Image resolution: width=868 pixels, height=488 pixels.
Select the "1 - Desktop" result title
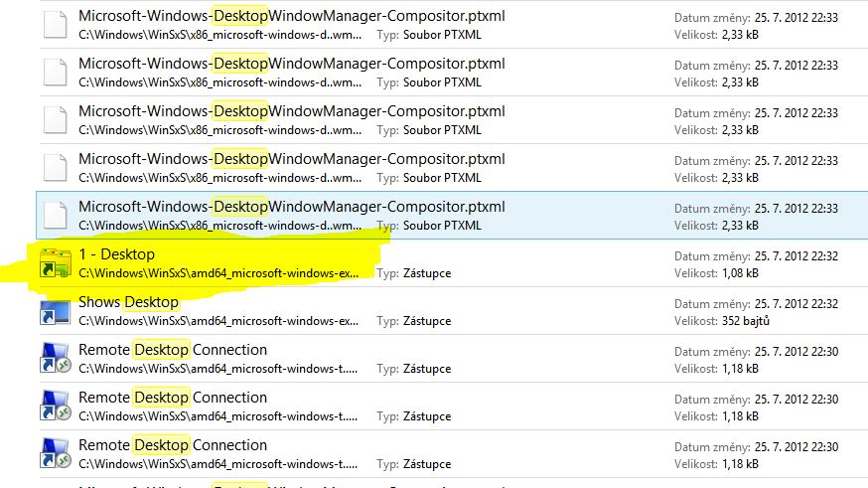pyautogui.click(x=116, y=254)
